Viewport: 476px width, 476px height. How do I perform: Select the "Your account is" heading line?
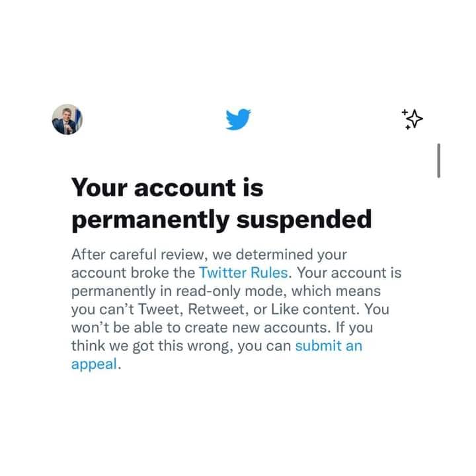[x=167, y=188]
